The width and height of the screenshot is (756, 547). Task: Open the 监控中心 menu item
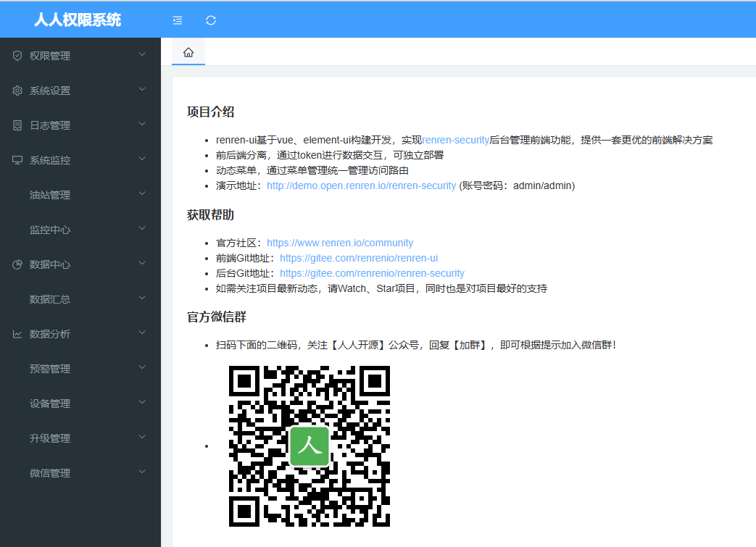[x=80, y=230]
